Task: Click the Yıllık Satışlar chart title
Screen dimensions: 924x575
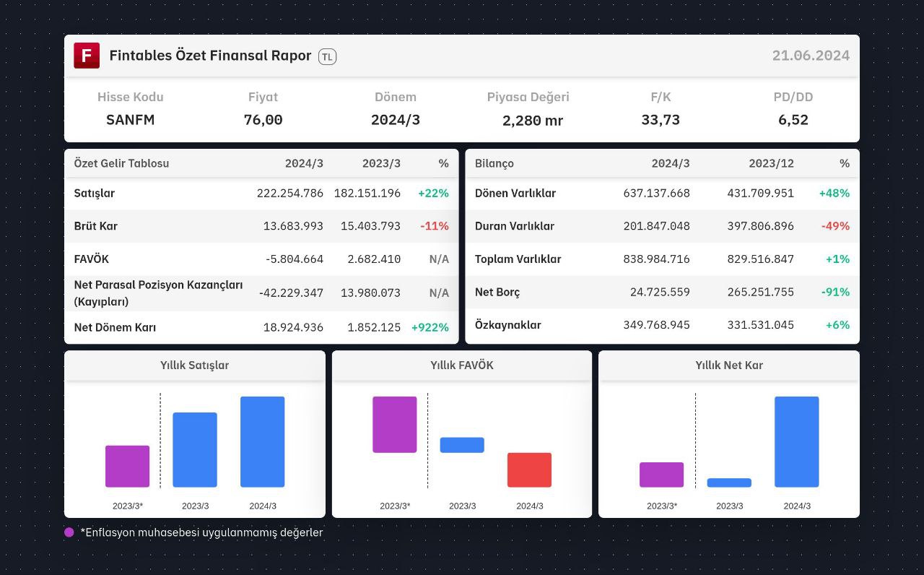Action: 195,366
